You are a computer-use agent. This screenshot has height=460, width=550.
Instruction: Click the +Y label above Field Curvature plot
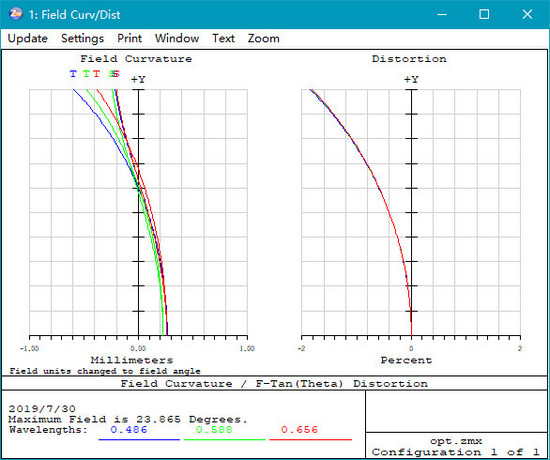pos(138,80)
